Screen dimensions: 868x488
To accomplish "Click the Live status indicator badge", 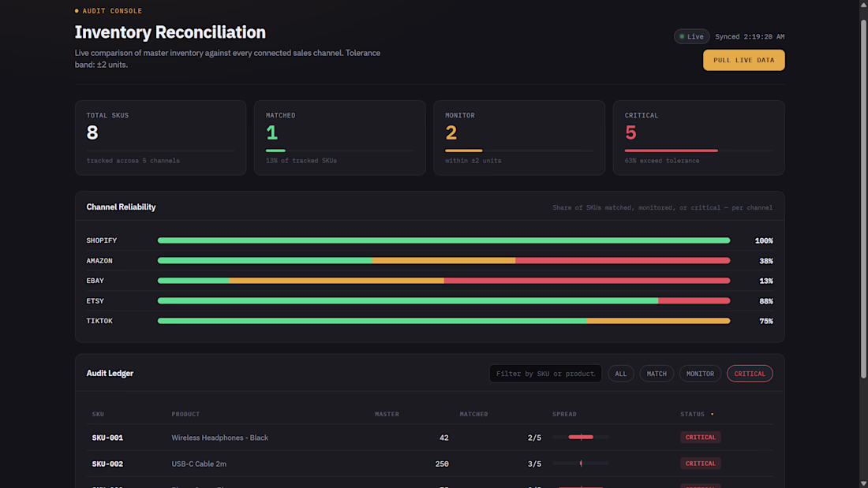I will [x=691, y=36].
